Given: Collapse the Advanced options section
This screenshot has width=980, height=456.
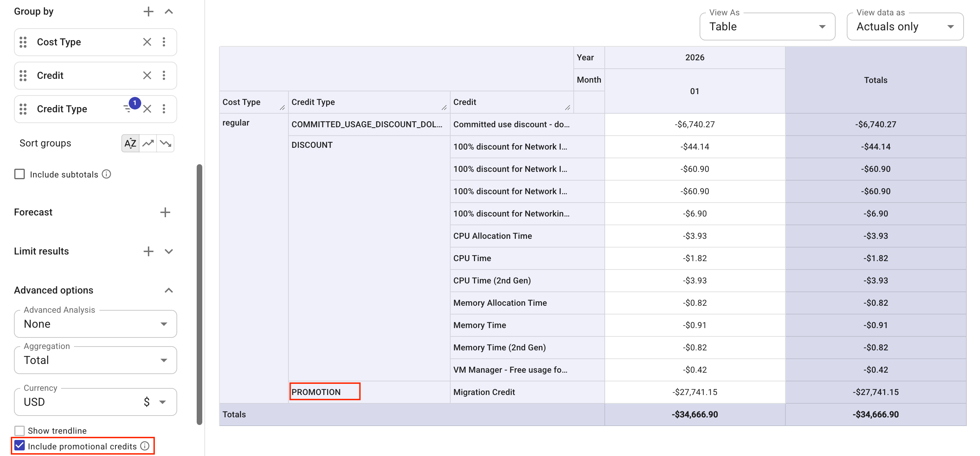Looking at the screenshot, I should point(168,290).
